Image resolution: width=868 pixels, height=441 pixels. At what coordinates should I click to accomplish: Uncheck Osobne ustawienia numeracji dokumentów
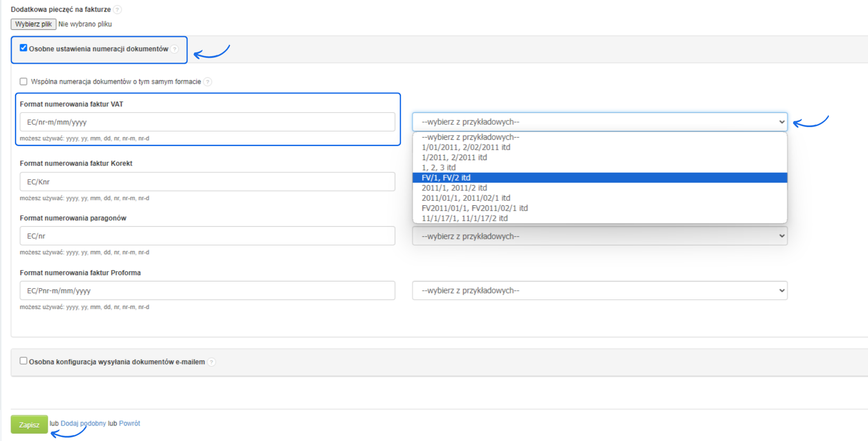(x=24, y=48)
